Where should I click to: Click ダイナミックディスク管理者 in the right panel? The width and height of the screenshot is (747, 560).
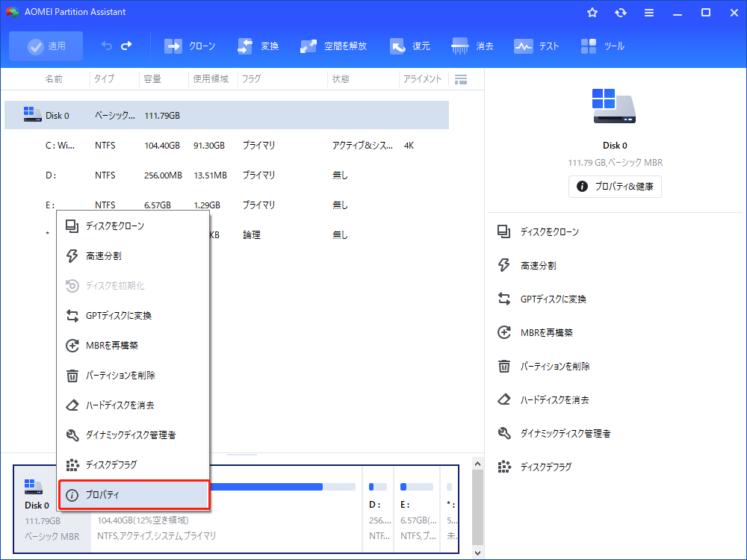[x=554, y=433]
